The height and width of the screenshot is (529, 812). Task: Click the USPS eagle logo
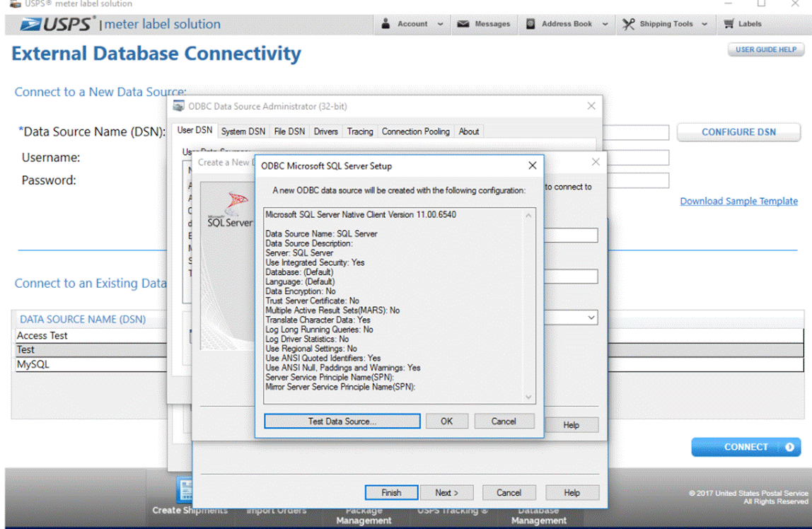(31, 24)
